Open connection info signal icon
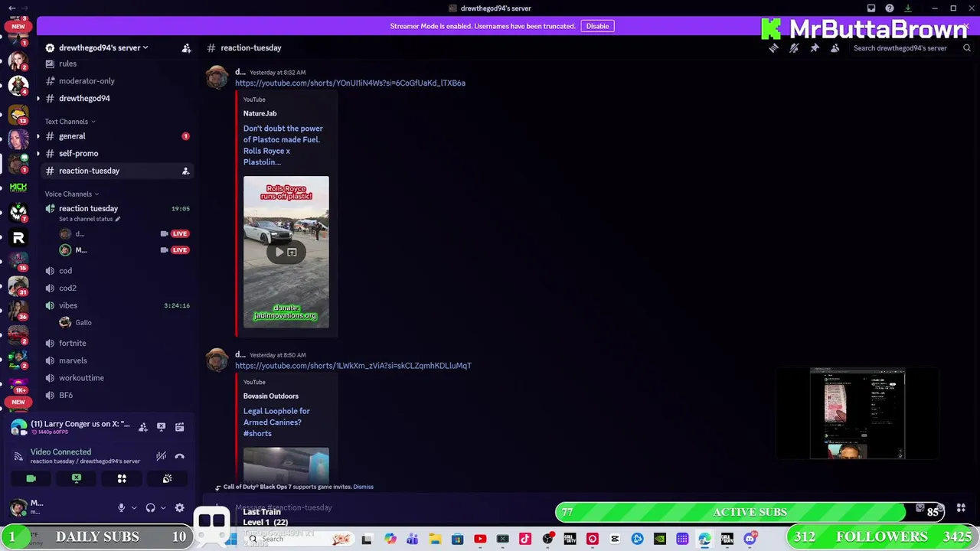 coord(18,456)
